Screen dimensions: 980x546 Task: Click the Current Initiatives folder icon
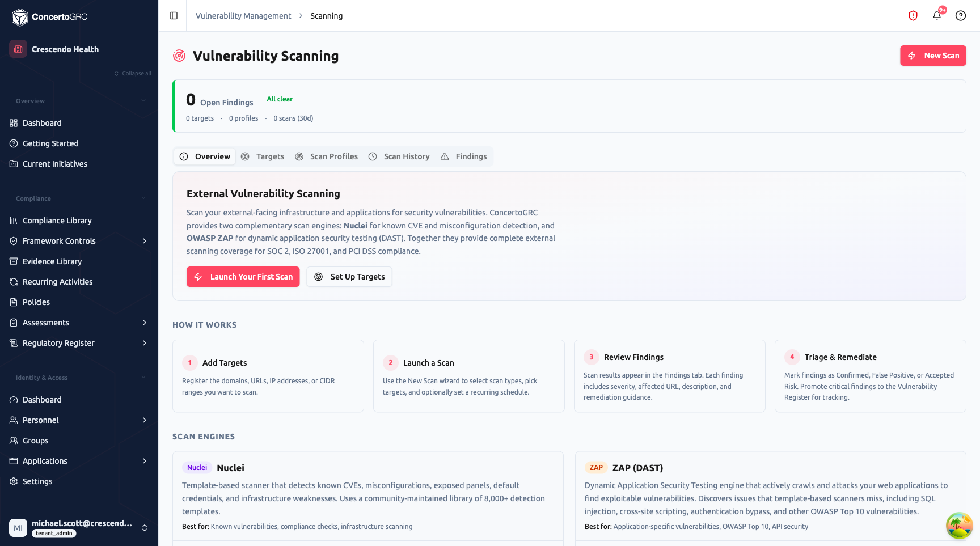[14, 164]
